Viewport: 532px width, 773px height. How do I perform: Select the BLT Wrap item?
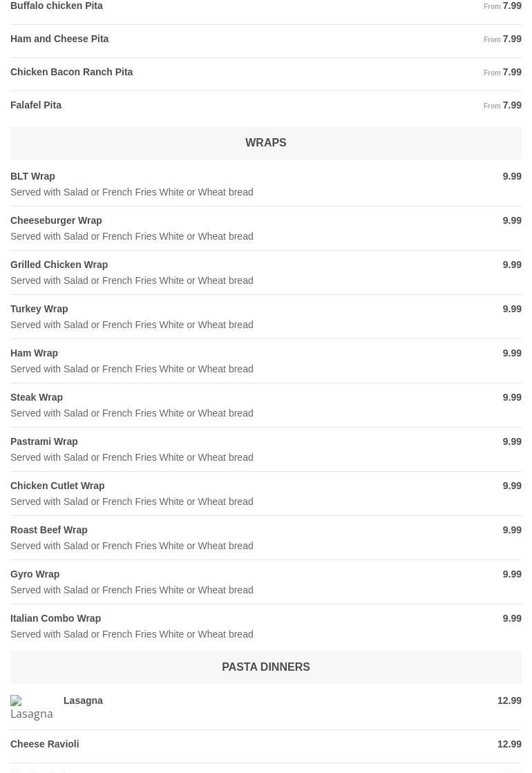(32, 177)
